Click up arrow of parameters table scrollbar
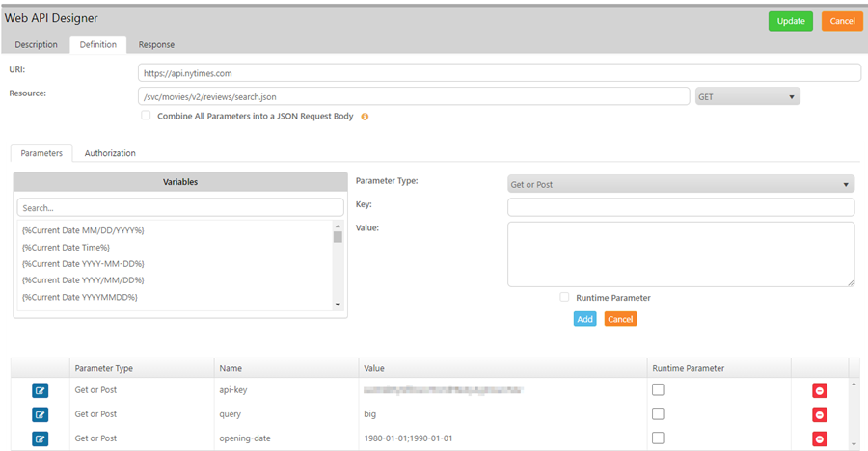Screen dimensions: 868x451 854,384
